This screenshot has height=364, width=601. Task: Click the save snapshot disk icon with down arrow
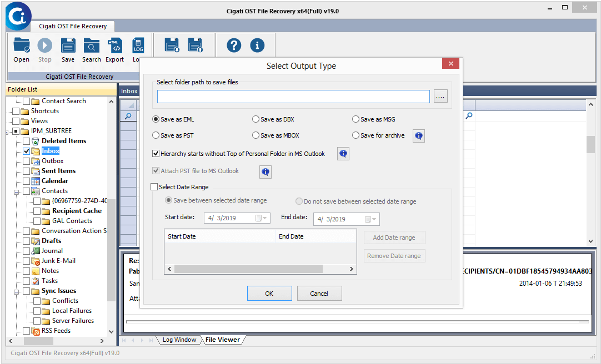tap(172, 45)
